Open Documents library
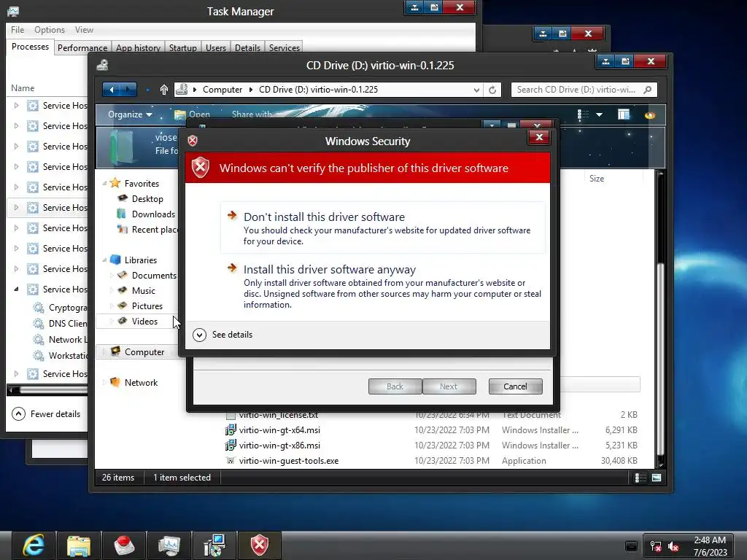 coord(153,275)
